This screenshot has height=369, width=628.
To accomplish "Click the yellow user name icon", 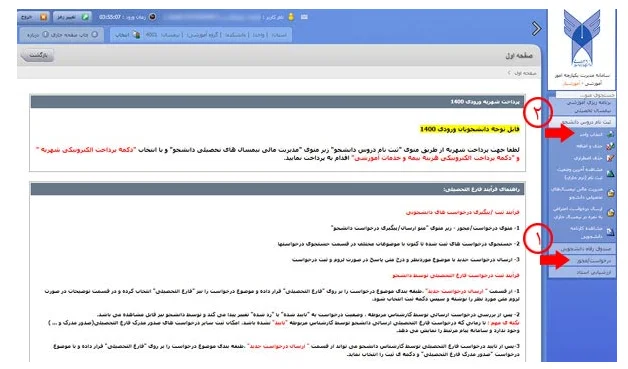I will pyautogui.click(x=291, y=17).
